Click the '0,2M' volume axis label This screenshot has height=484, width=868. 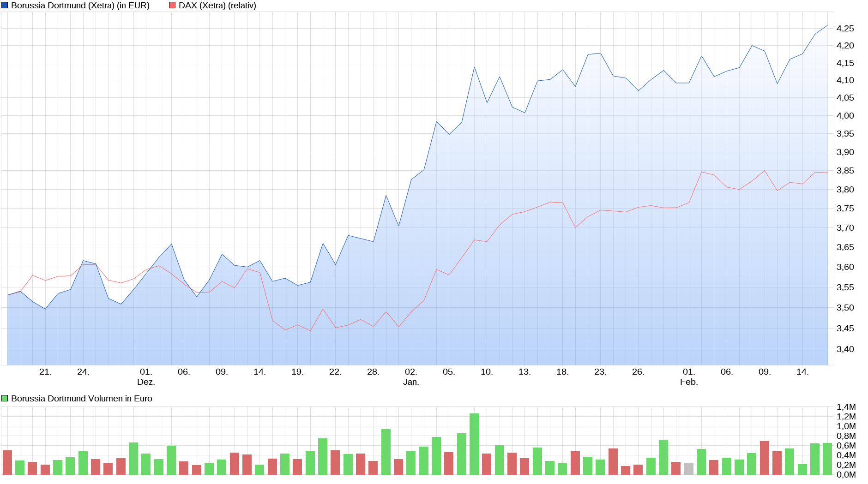pyautogui.click(x=846, y=465)
